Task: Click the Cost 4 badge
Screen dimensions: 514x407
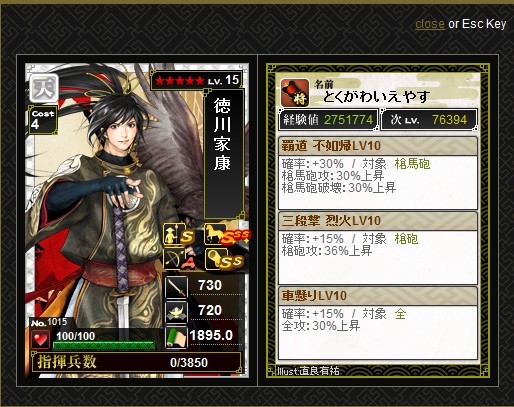Action: pyautogui.click(x=43, y=119)
